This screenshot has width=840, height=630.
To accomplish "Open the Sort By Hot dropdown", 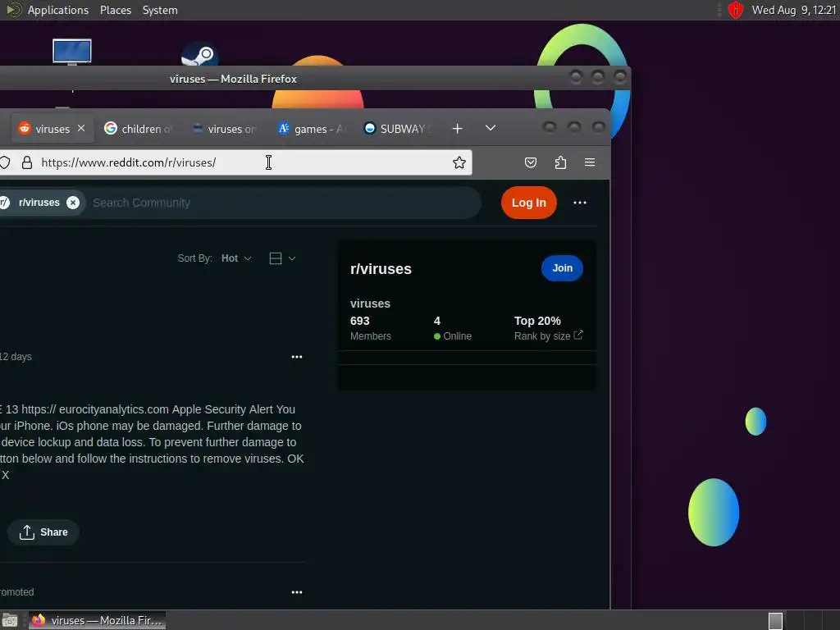I will click(236, 258).
